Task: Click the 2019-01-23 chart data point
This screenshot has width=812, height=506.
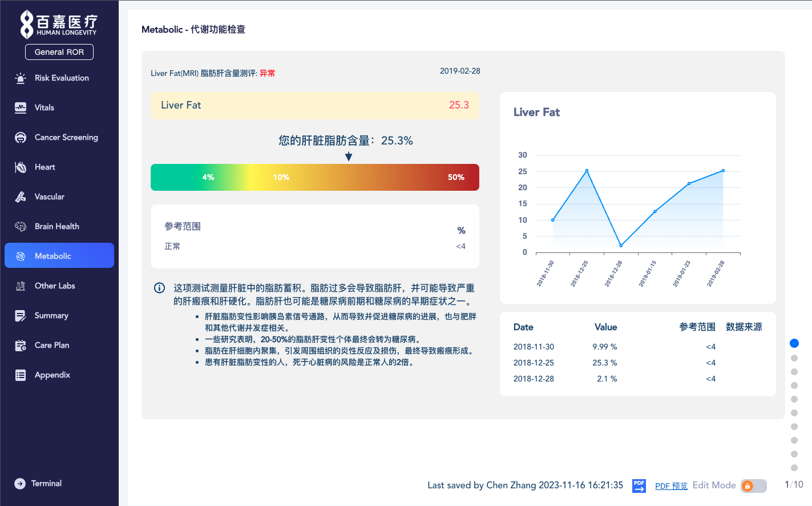Action: (689, 183)
